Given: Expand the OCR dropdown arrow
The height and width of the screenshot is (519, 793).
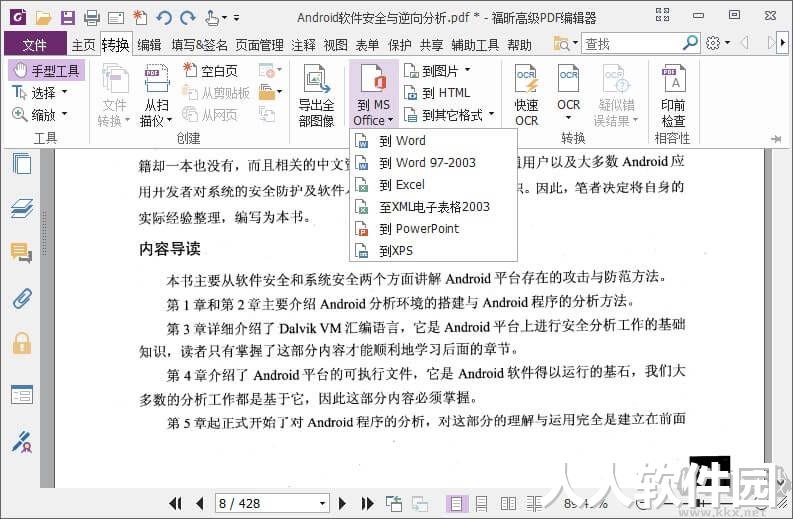Looking at the screenshot, I should (x=568, y=118).
